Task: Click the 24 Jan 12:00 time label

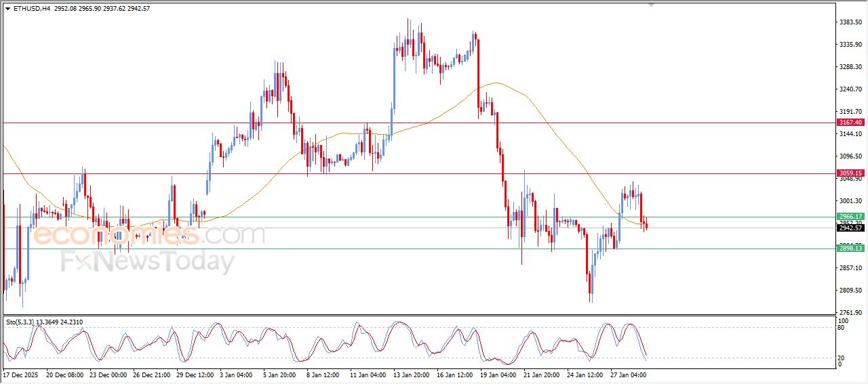Action: coord(585,374)
